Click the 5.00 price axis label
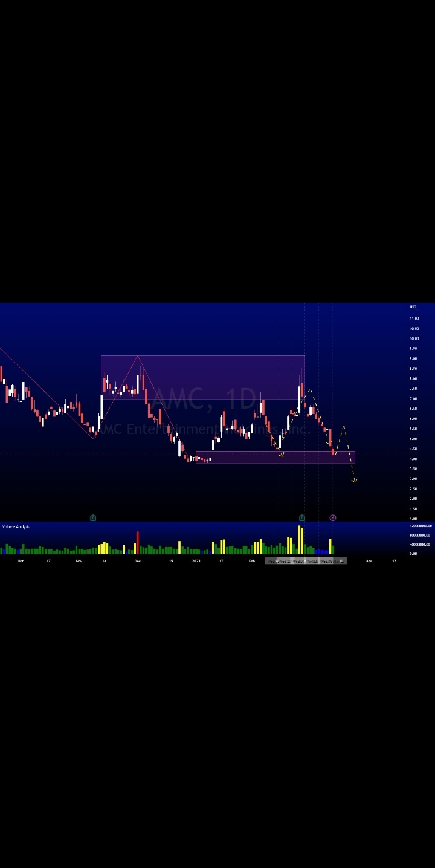The image size is (435, 868). pyautogui.click(x=414, y=439)
